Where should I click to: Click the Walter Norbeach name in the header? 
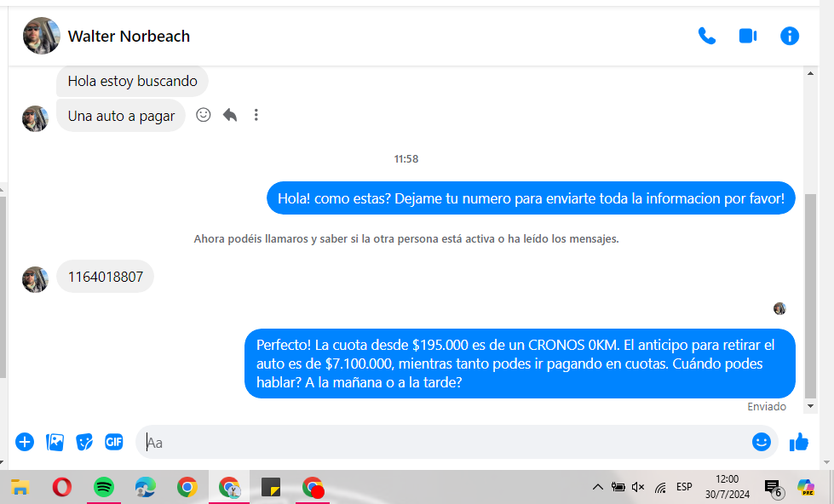(129, 36)
